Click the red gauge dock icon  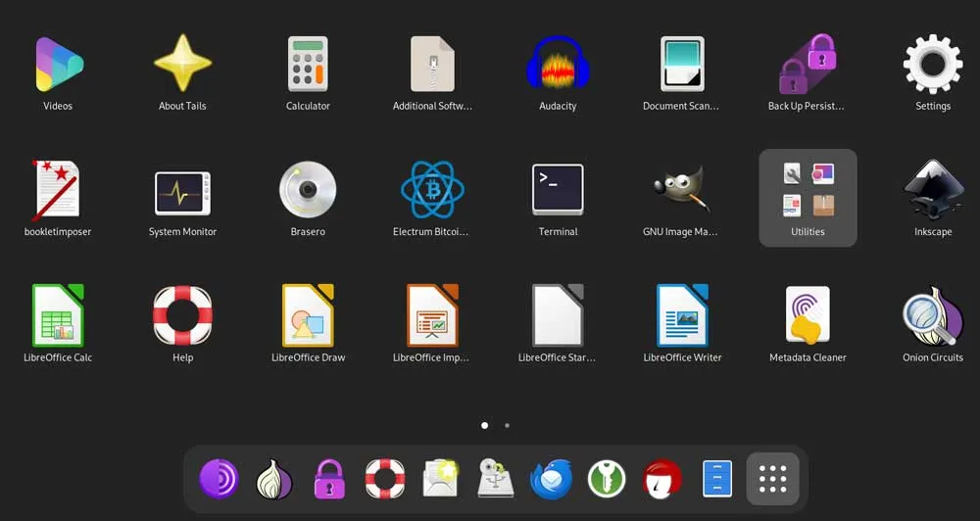pyautogui.click(x=661, y=479)
